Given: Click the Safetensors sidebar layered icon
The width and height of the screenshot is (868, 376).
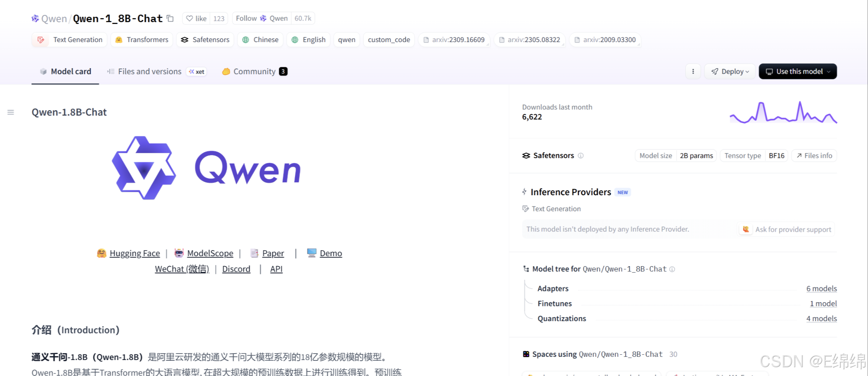Looking at the screenshot, I should tap(526, 156).
